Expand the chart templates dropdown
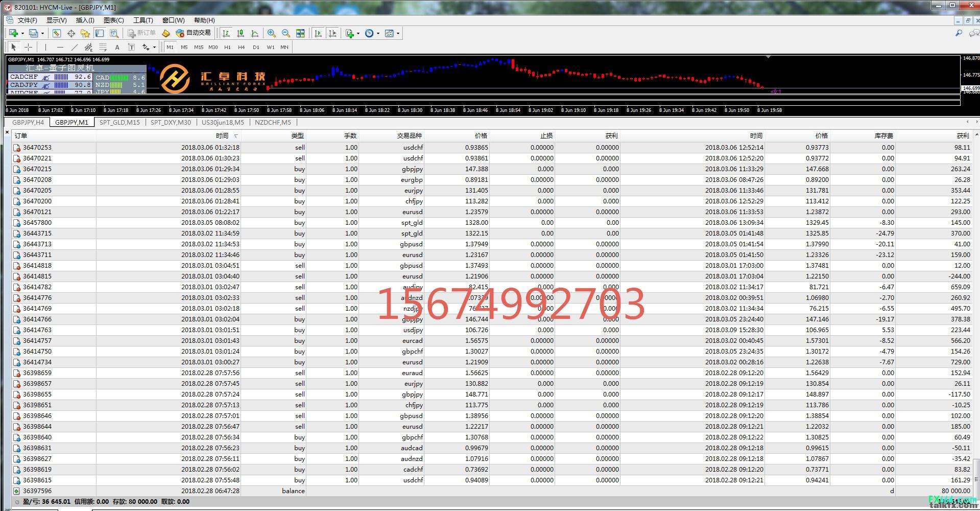Image resolution: width=980 pixels, height=511 pixels. [398, 33]
